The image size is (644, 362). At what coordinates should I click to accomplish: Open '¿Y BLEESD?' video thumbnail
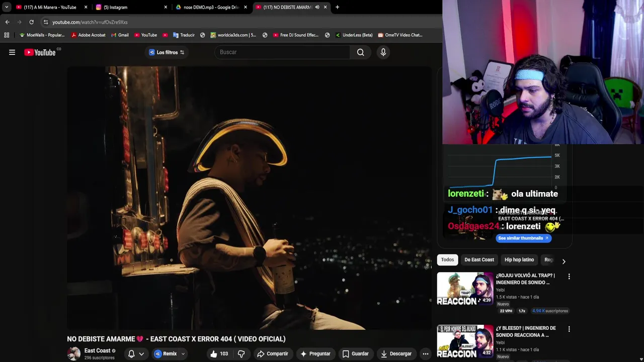coord(465,341)
